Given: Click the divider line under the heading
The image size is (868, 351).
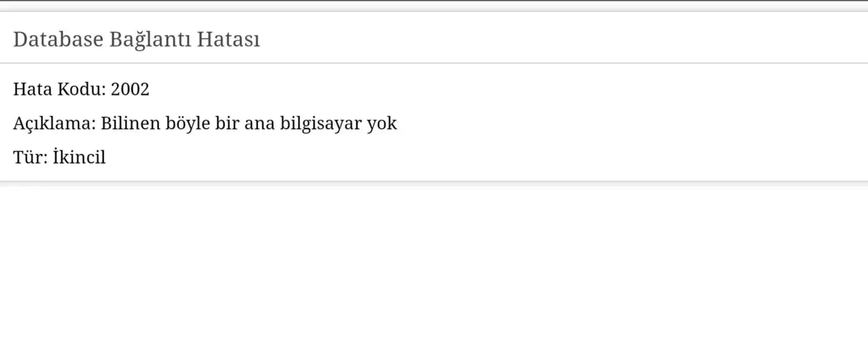Looking at the screenshot, I should pos(434,63).
